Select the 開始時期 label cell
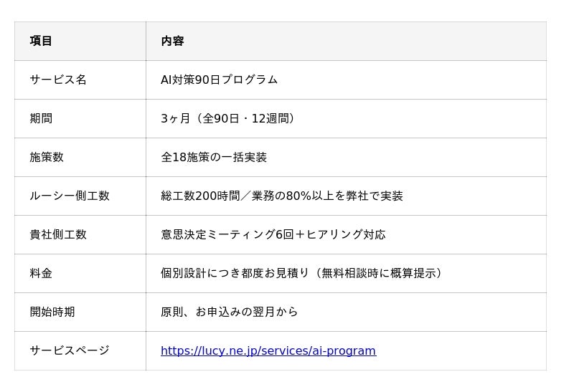 coord(52,312)
